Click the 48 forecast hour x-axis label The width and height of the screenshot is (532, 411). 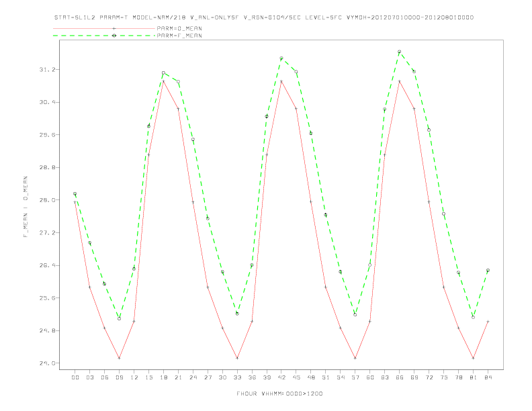tap(311, 377)
